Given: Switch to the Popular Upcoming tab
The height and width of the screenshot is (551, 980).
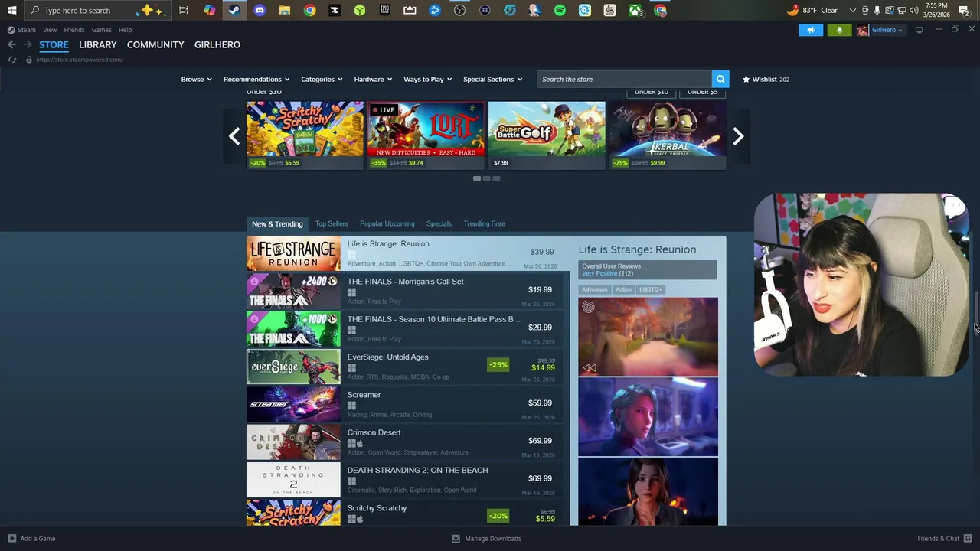Looking at the screenshot, I should click(x=387, y=223).
